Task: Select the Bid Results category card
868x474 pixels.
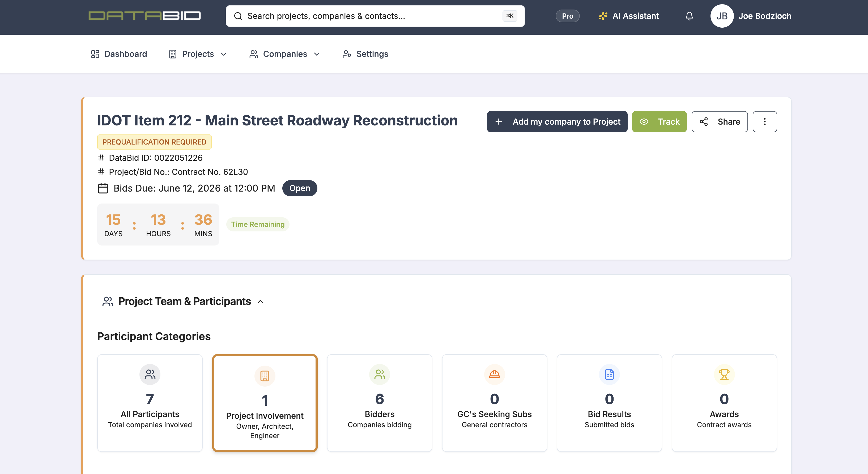Action: pos(609,403)
